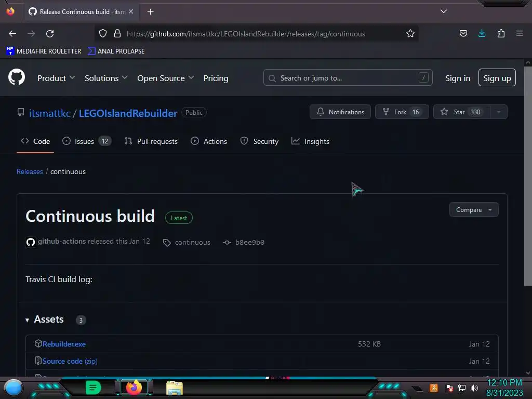The image size is (532, 399).
Task: Click the Latest release badge
Action: (x=179, y=218)
